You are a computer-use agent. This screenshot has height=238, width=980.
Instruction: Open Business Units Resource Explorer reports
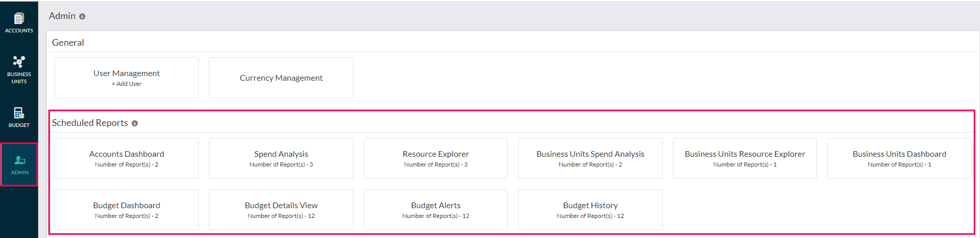[745, 158]
